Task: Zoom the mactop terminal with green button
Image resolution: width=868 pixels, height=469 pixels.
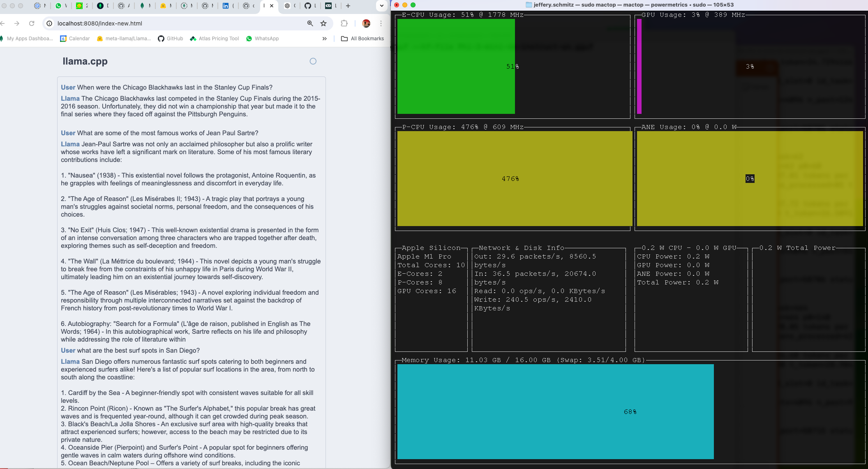Action: tap(413, 5)
